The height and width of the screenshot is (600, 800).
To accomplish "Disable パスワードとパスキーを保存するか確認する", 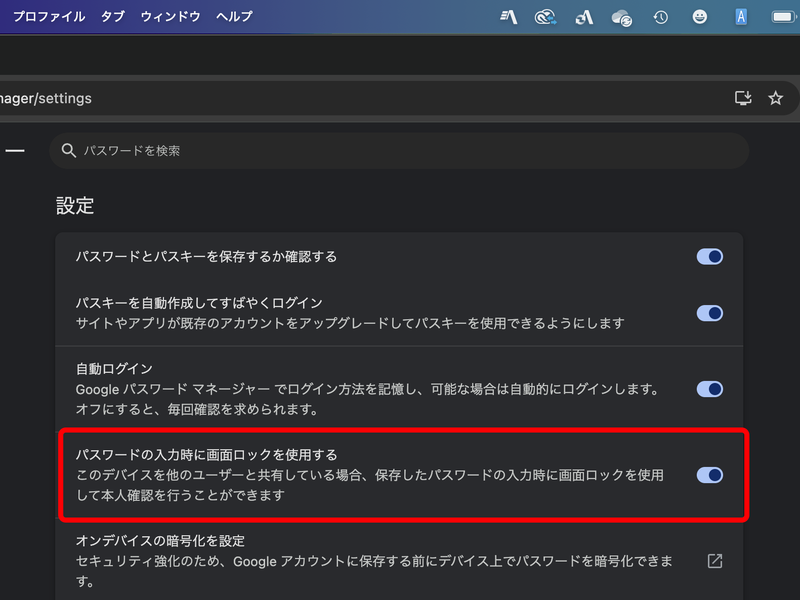I will 709,256.
